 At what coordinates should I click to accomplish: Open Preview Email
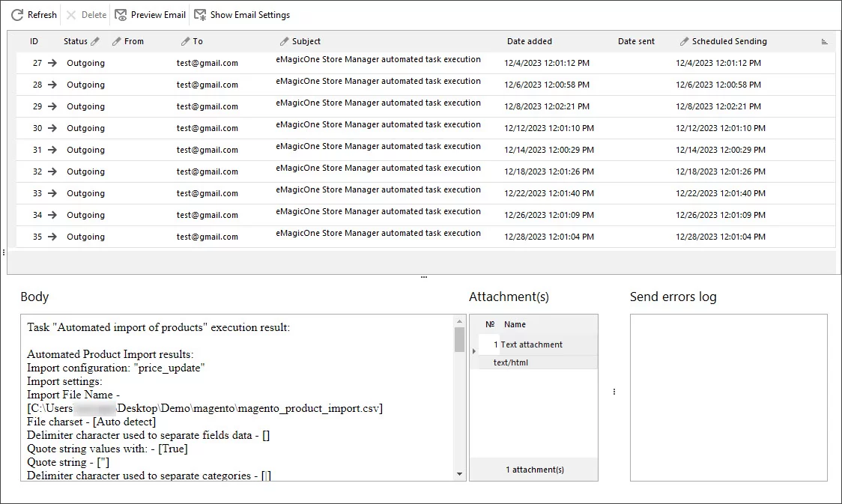(151, 15)
